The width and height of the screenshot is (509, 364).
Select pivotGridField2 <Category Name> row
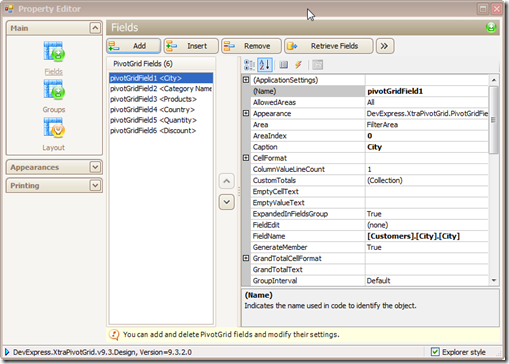tap(161, 89)
